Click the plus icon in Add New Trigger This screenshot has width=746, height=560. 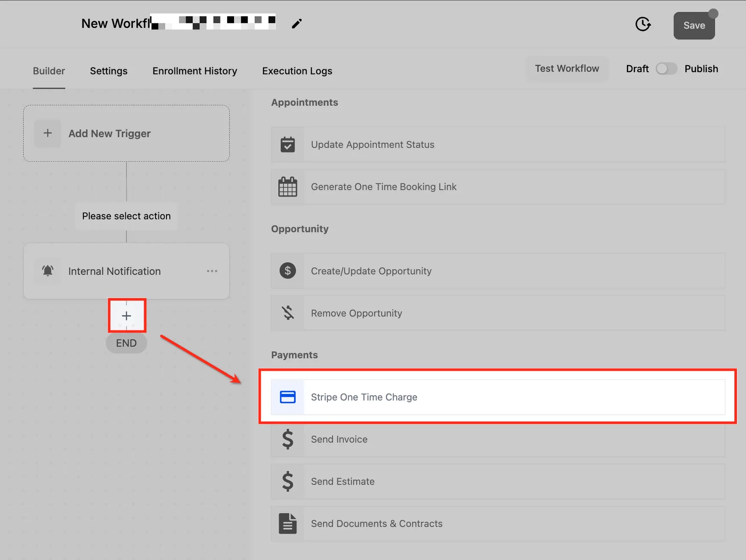48,133
